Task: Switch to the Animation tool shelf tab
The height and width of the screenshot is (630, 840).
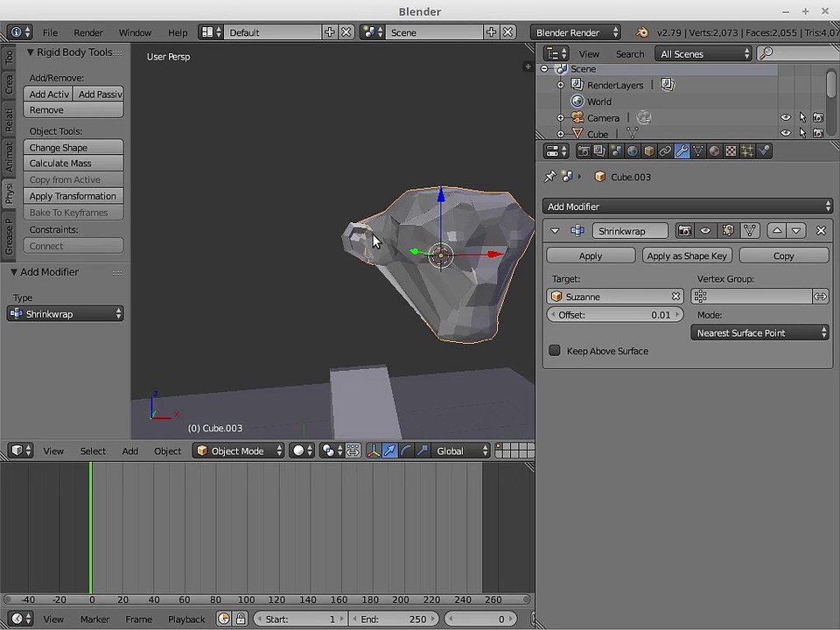Action: click(x=9, y=157)
